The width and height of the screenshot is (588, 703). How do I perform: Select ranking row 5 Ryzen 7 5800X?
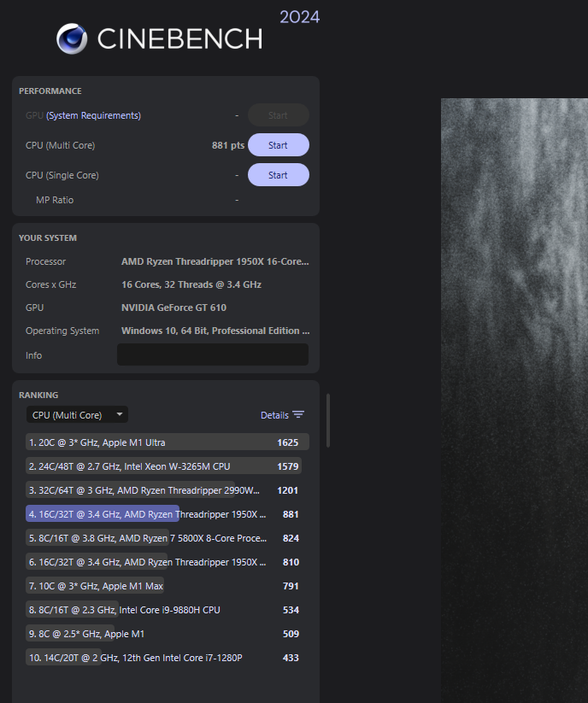168,538
